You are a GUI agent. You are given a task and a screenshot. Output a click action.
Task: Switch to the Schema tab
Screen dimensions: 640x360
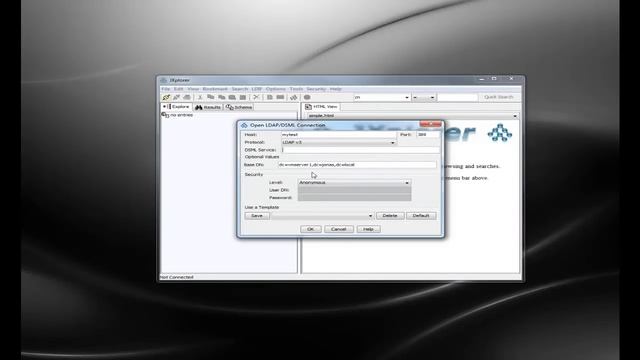[x=239, y=107]
